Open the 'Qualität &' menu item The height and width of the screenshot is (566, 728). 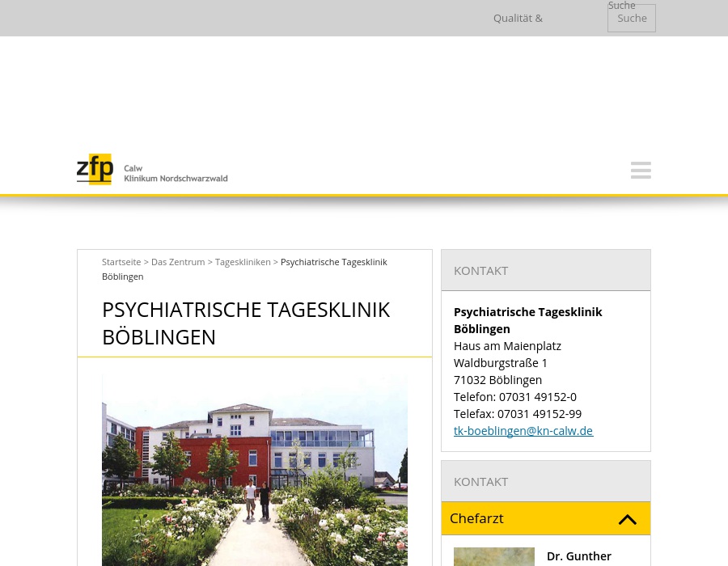(x=518, y=18)
